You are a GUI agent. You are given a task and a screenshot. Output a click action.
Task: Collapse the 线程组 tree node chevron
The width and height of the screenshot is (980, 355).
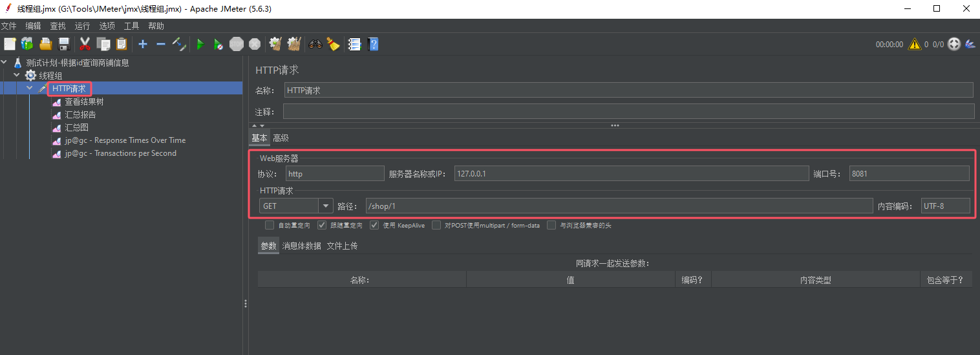(x=17, y=76)
